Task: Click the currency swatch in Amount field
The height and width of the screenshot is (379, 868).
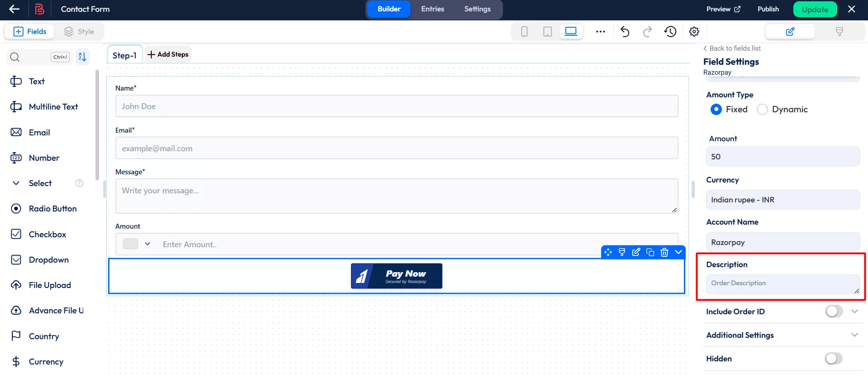Action: pyautogui.click(x=131, y=244)
